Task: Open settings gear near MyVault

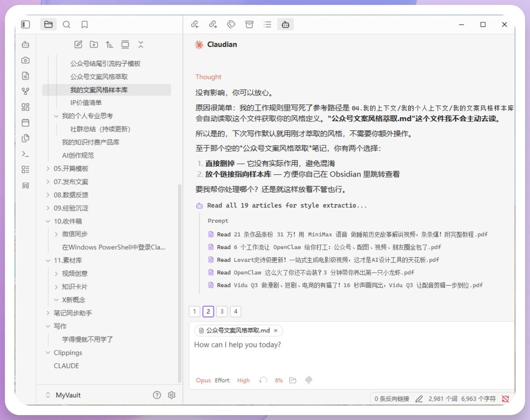Action: tap(172, 395)
